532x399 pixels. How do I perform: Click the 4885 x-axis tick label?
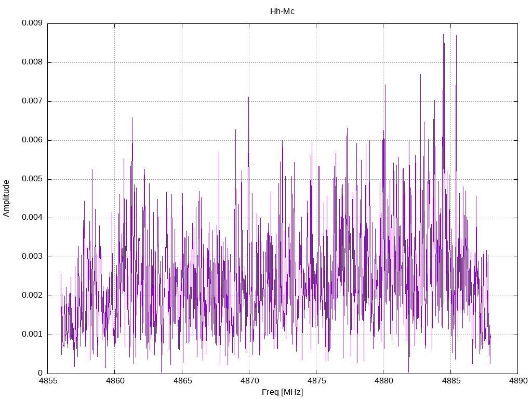(x=450, y=381)
